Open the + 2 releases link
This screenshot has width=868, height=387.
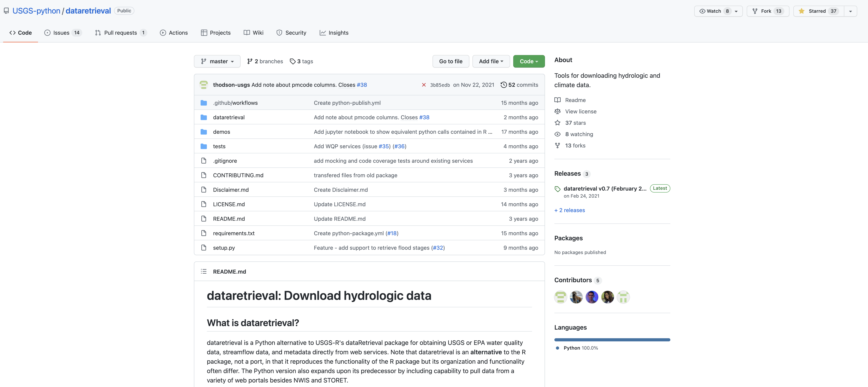click(569, 210)
